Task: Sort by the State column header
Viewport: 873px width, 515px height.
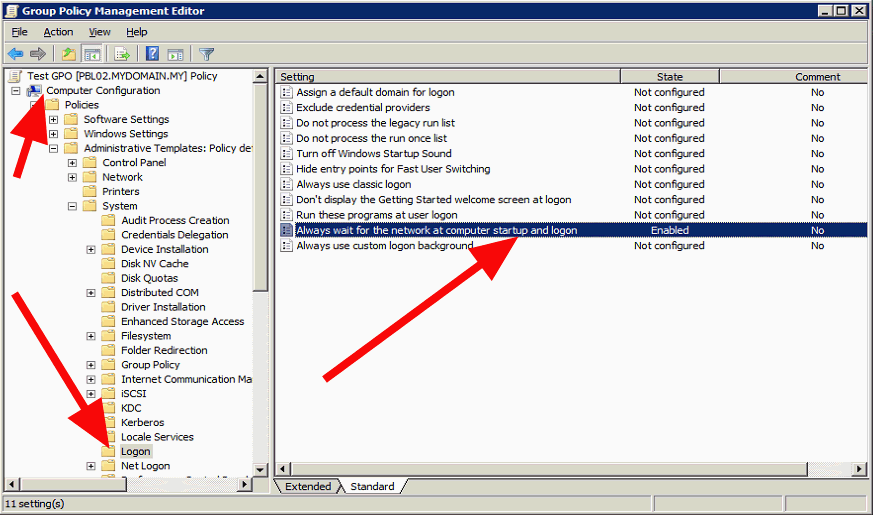Action: pos(669,77)
